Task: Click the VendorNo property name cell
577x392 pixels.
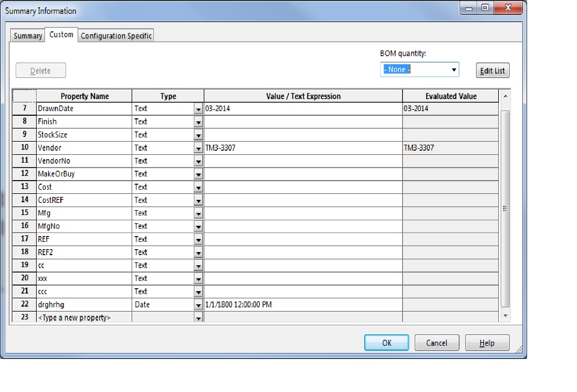Action: pos(84,160)
